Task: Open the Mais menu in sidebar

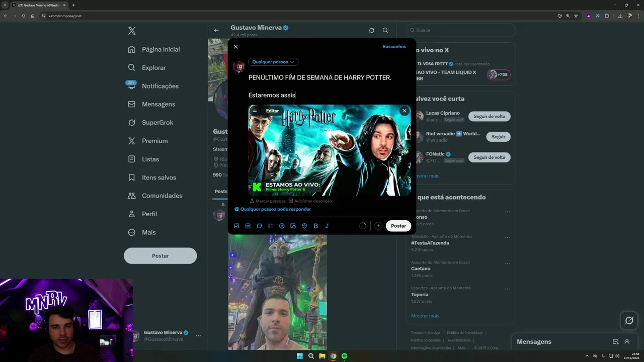Action: point(142,232)
